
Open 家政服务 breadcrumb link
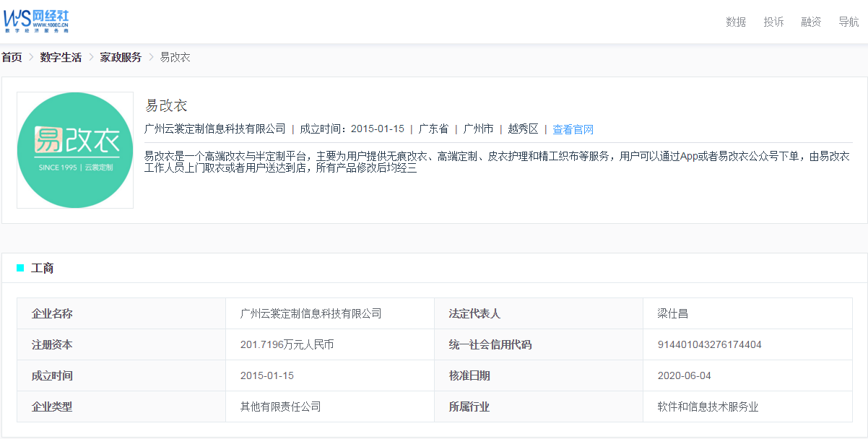point(121,57)
